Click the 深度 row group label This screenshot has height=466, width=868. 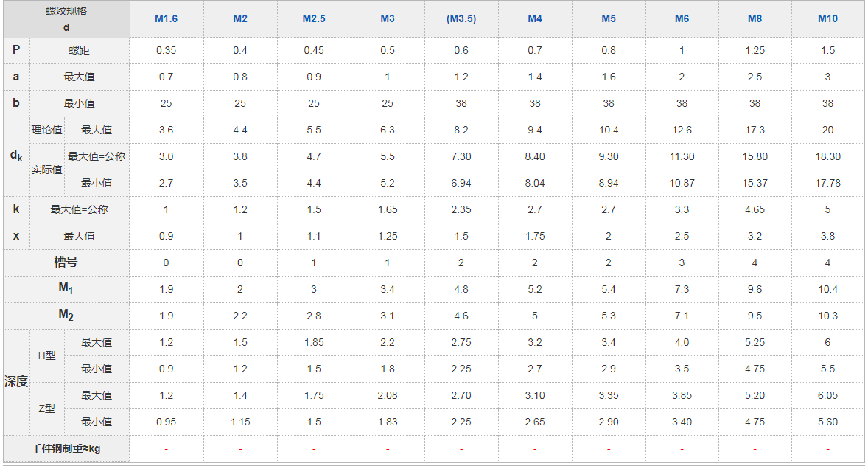pos(16,382)
